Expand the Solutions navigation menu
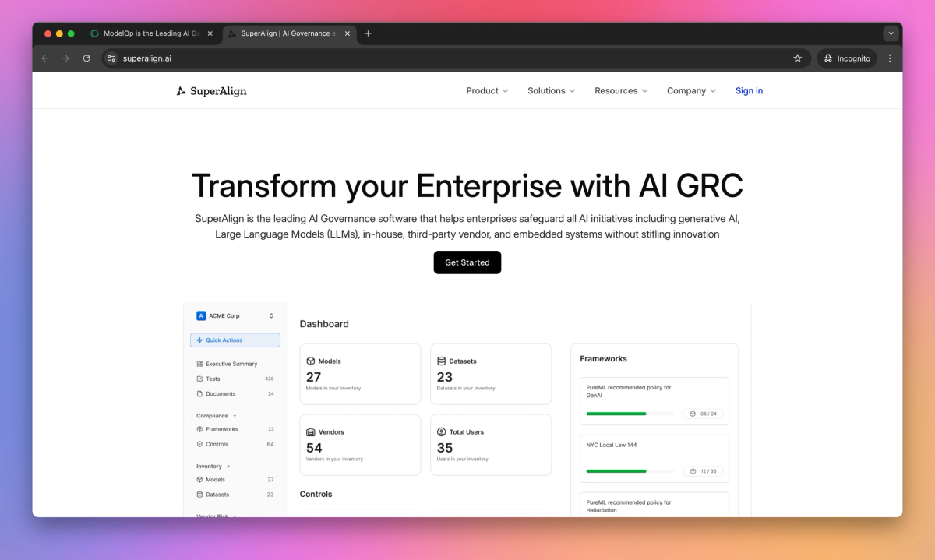This screenshot has width=935, height=560. point(552,91)
